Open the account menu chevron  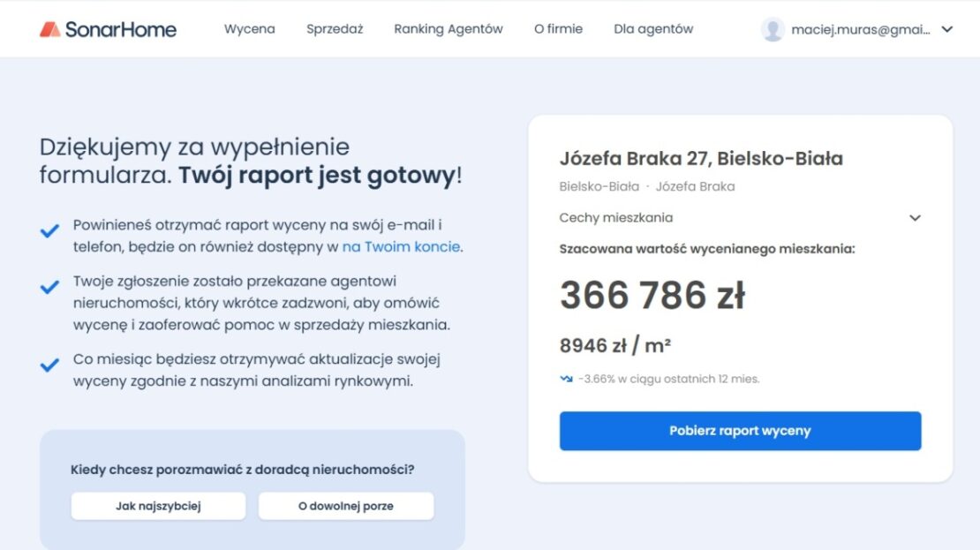click(947, 29)
